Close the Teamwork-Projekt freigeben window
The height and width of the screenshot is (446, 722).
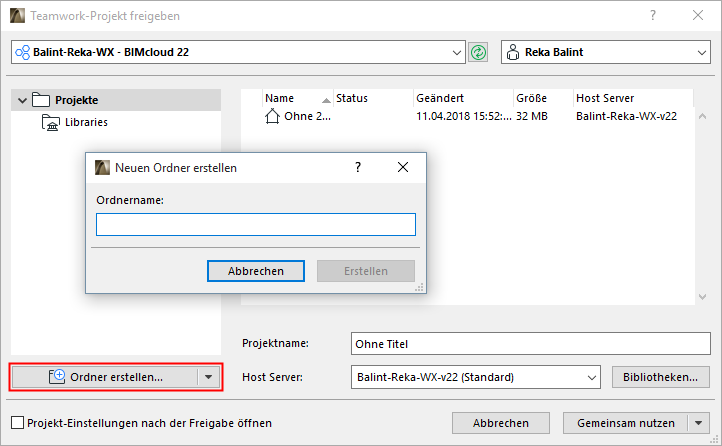click(x=698, y=15)
